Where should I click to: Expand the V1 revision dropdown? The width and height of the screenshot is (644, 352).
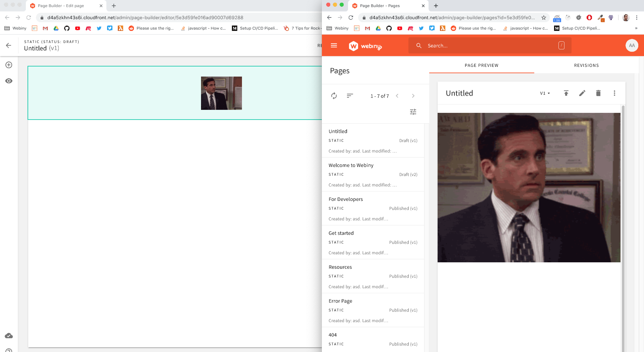click(545, 93)
